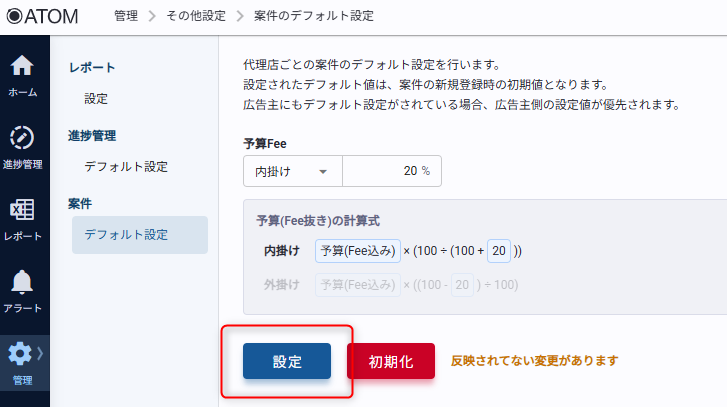Expand the chevron beside the gear icon

(x=40, y=352)
